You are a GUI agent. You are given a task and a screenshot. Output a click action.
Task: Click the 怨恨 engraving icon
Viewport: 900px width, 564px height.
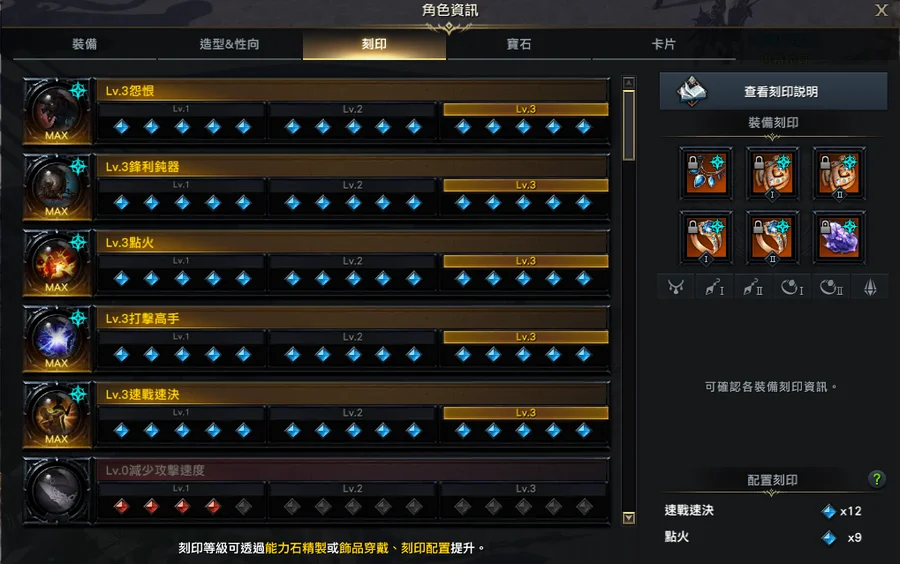[x=57, y=111]
